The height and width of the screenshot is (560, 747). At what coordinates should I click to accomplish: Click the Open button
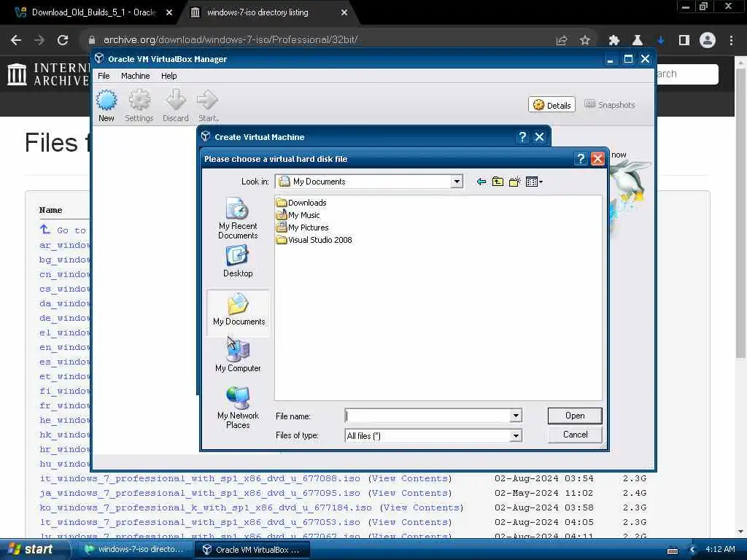tap(575, 416)
